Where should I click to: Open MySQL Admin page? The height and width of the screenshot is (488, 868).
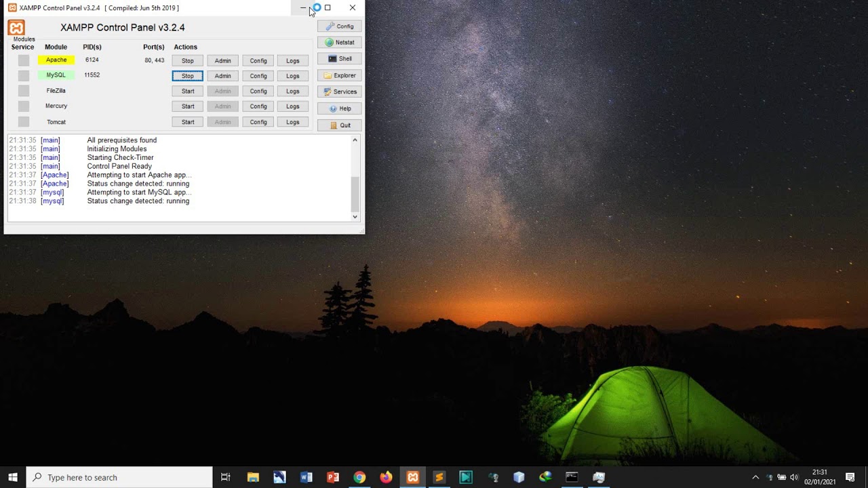point(222,76)
